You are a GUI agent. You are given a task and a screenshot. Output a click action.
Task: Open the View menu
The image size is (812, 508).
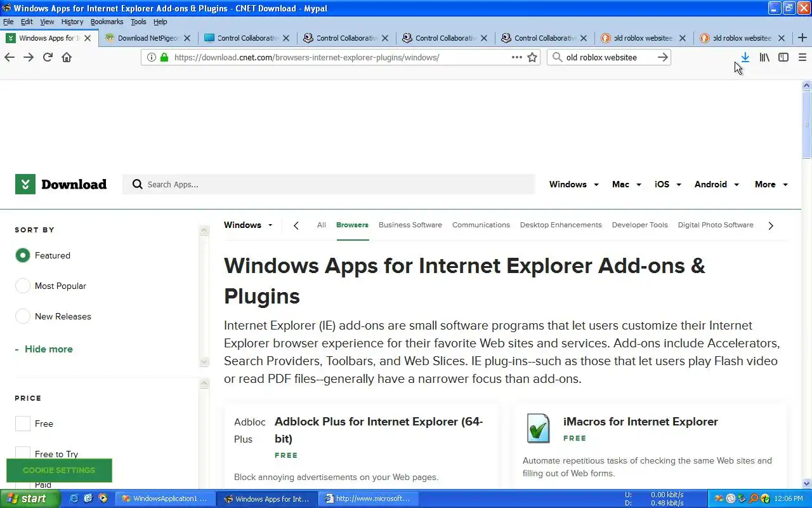[x=47, y=22]
